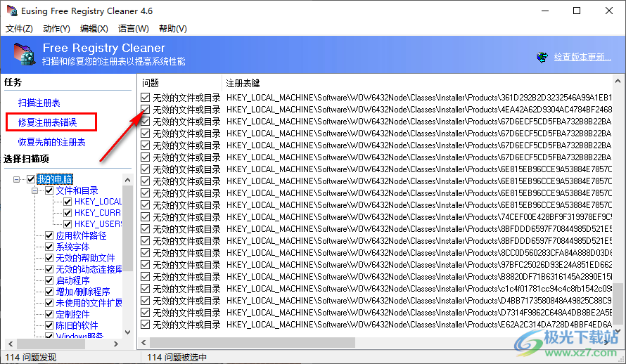
Task: Open the 帮助(V) menu
Action: 173,29
